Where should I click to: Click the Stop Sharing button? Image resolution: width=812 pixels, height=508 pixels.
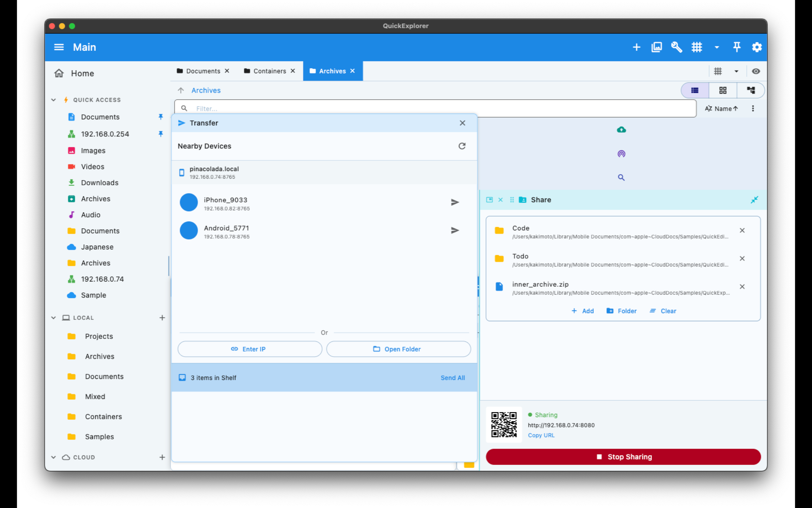[623, 457]
